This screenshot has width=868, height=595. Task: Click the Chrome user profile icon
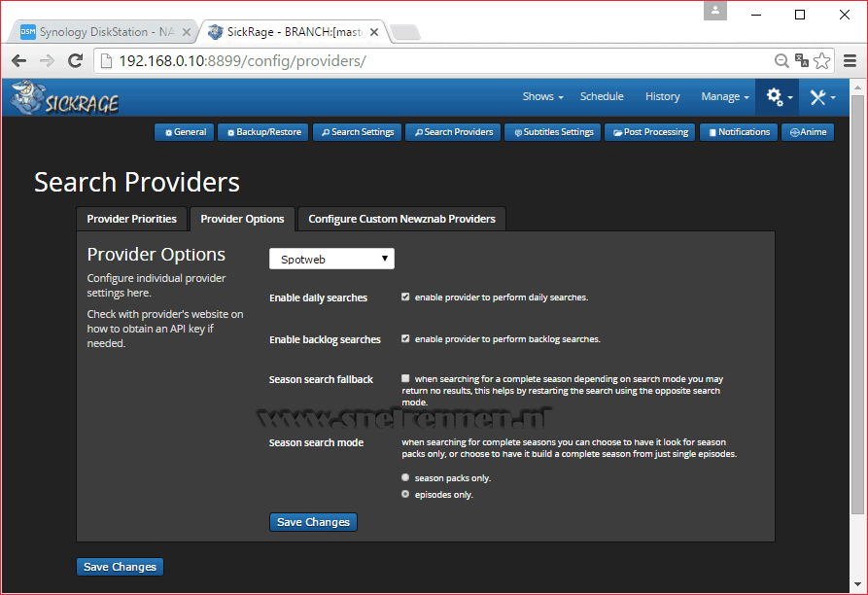pyautogui.click(x=715, y=11)
